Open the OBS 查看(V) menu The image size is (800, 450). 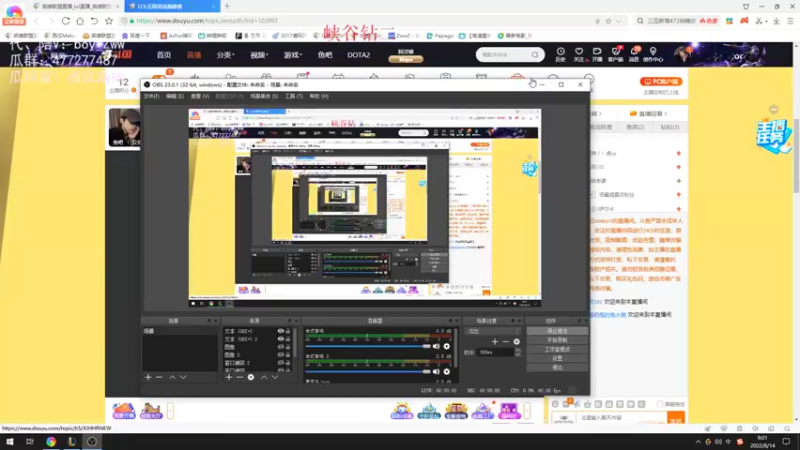[x=200, y=96]
